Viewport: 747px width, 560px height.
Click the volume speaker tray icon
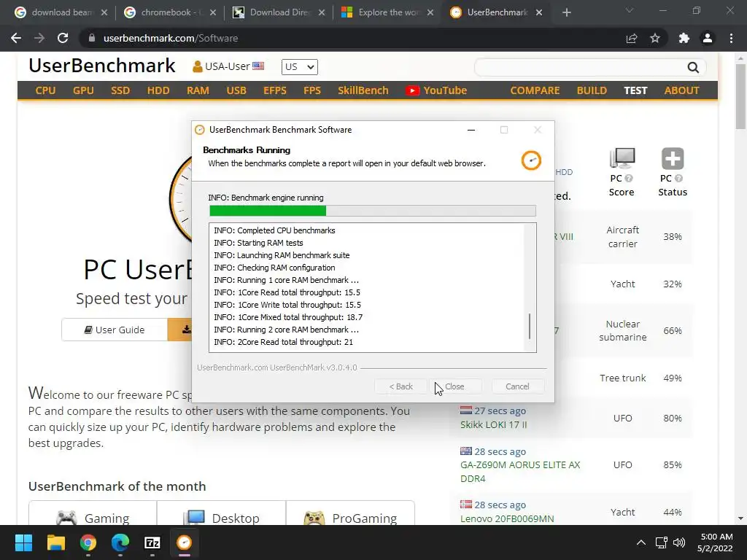click(679, 542)
